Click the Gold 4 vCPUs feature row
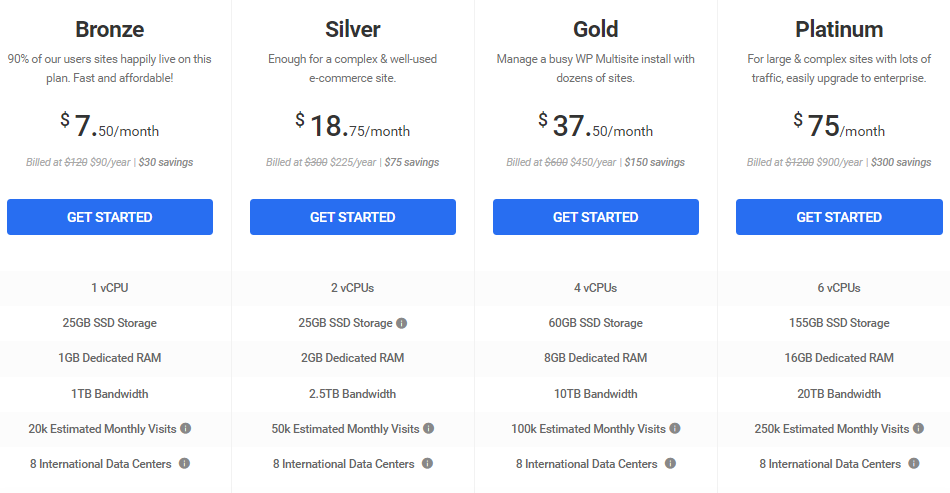The height and width of the screenshot is (493, 950). point(596,288)
